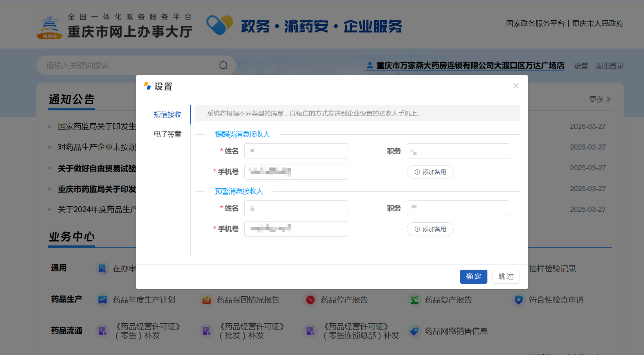Open the 国家政务服务平台 link
Image resolution: width=644 pixels, height=355 pixels.
pyautogui.click(x=535, y=23)
